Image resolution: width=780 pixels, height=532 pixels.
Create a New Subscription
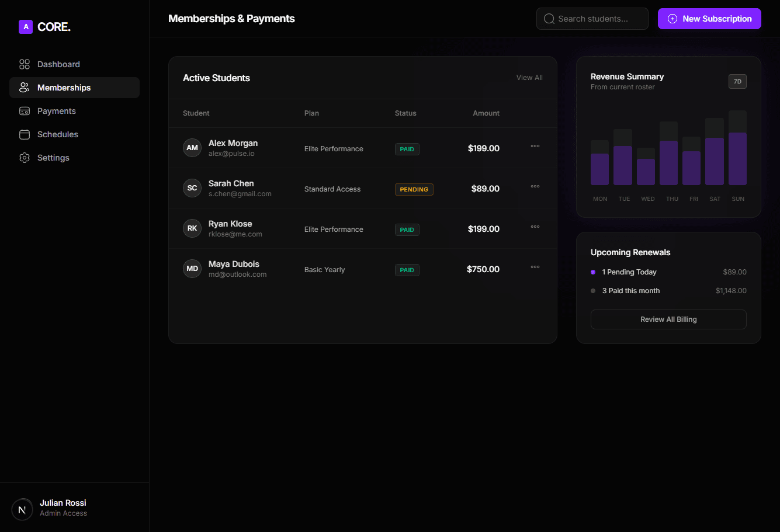coord(709,19)
